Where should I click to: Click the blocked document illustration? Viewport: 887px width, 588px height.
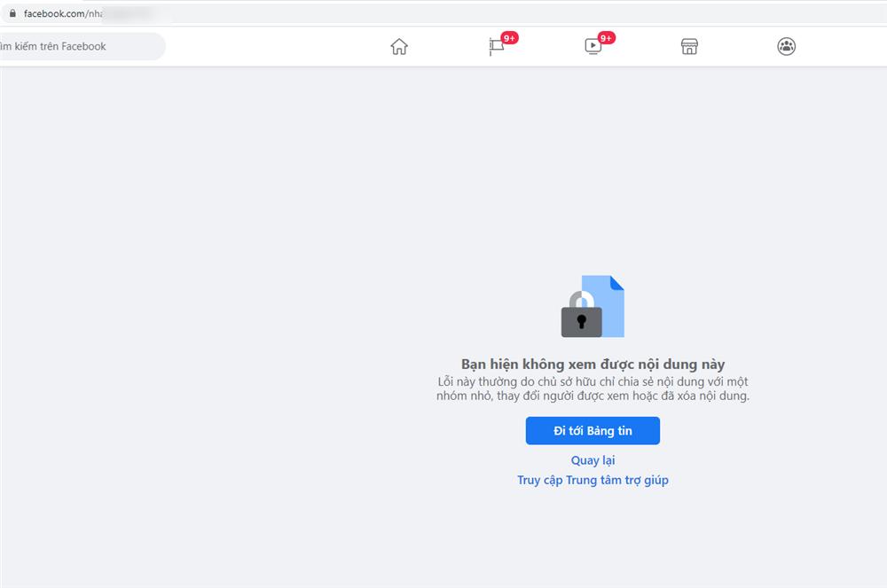(x=593, y=306)
